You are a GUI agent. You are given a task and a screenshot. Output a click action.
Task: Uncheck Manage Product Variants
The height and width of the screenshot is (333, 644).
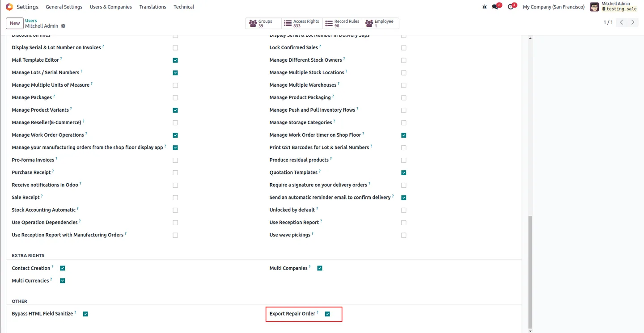[175, 110]
